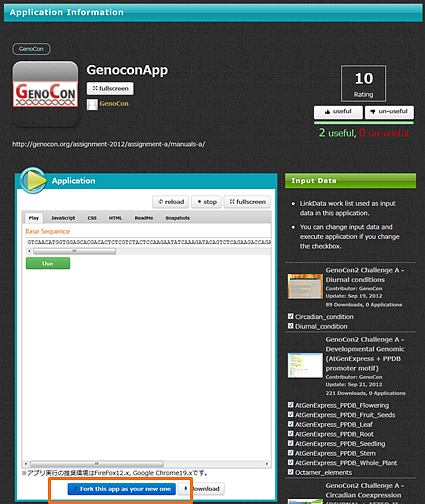Click fullscreen button under GenoconApp title

[x=110, y=89]
